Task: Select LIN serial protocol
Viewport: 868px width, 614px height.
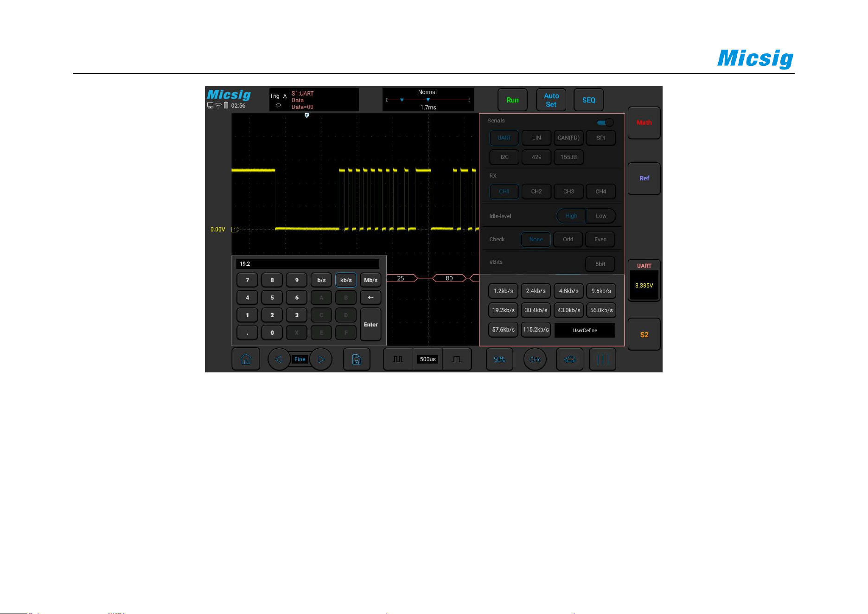Action: point(536,138)
